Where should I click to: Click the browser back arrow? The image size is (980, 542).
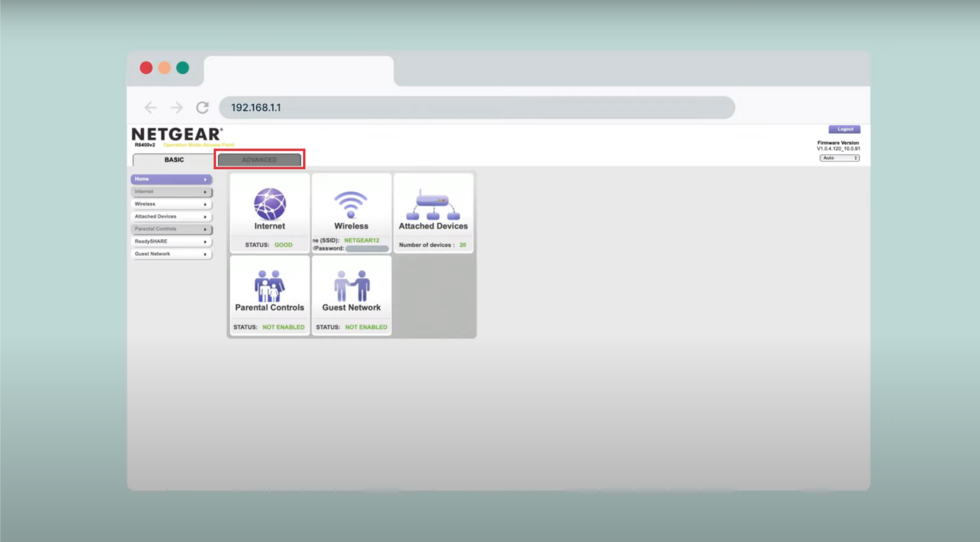pyautogui.click(x=151, y=107)
